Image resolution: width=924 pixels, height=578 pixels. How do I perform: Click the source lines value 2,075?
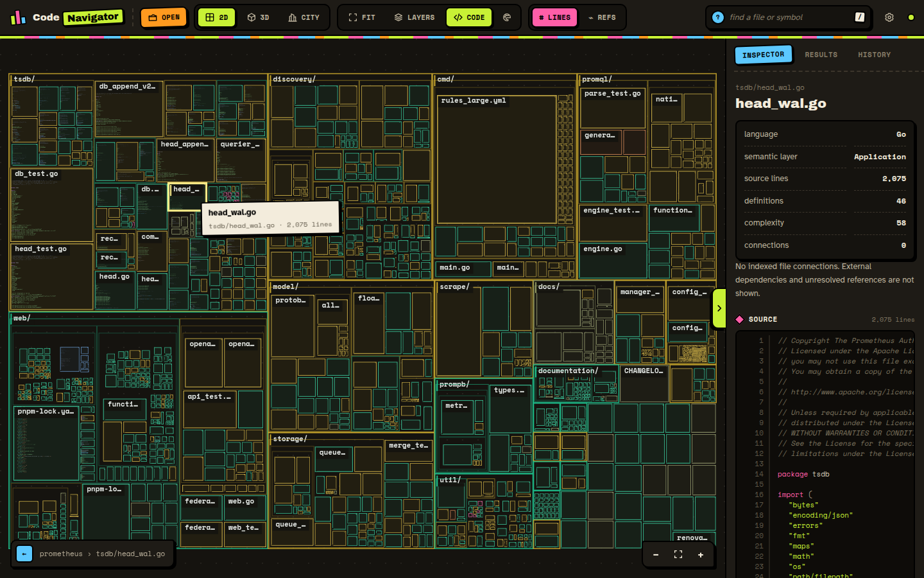click(894, 179)
